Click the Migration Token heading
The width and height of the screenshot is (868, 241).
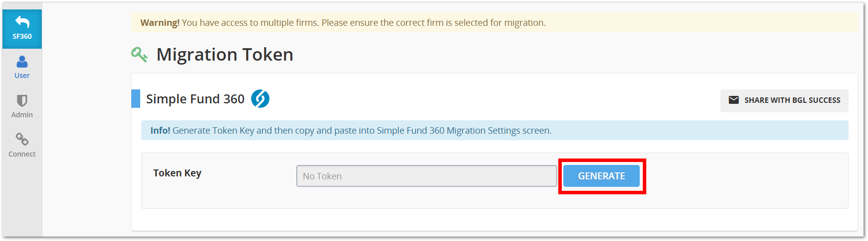coord(225,55)
